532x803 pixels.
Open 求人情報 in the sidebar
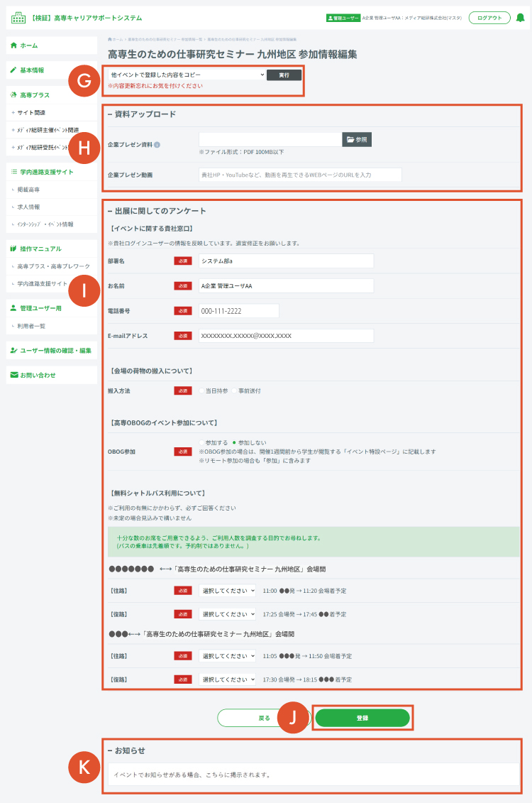point(29,207)
